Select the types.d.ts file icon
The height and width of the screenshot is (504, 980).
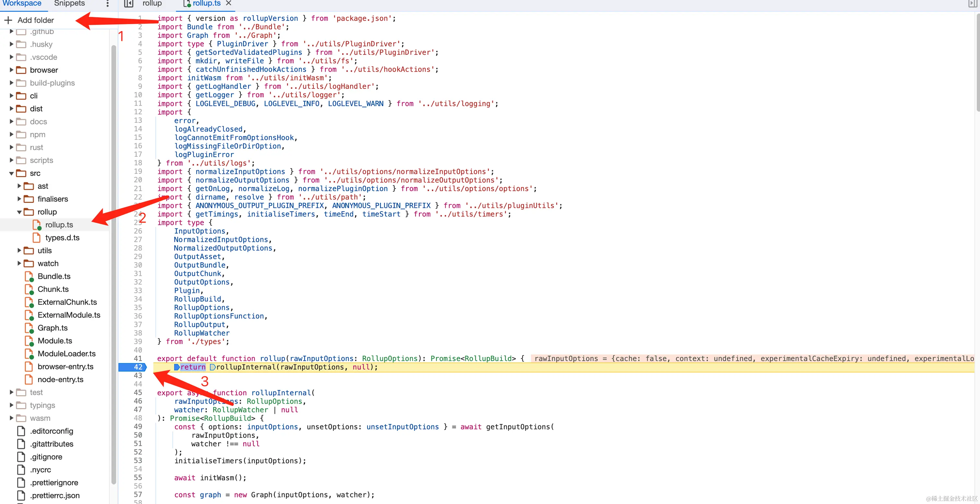[37, 238]
